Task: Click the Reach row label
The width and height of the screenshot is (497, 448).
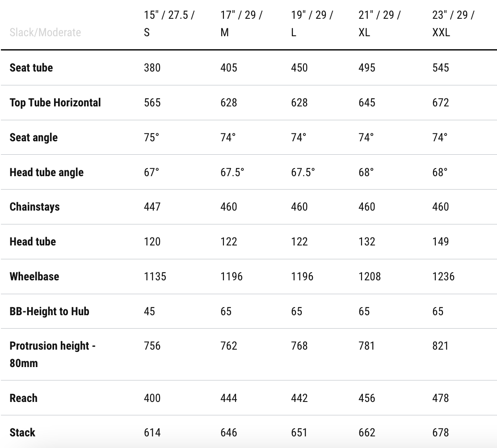Action: pos(24,398)
